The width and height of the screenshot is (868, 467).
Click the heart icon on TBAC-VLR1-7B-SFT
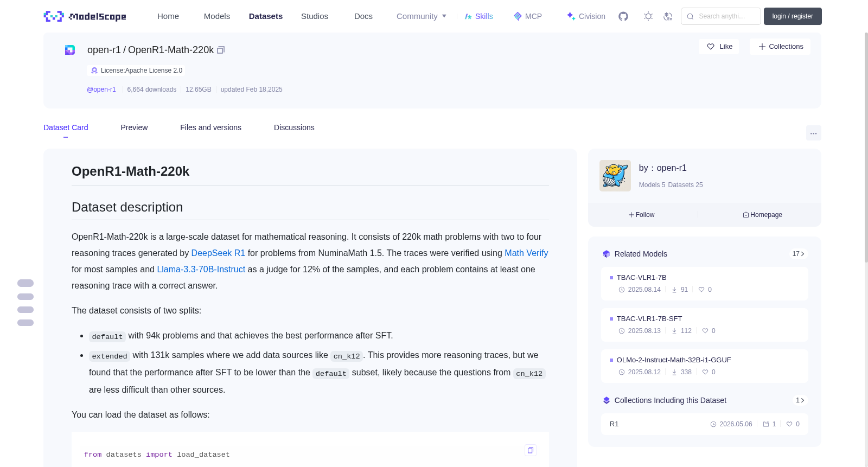[705, 331]
